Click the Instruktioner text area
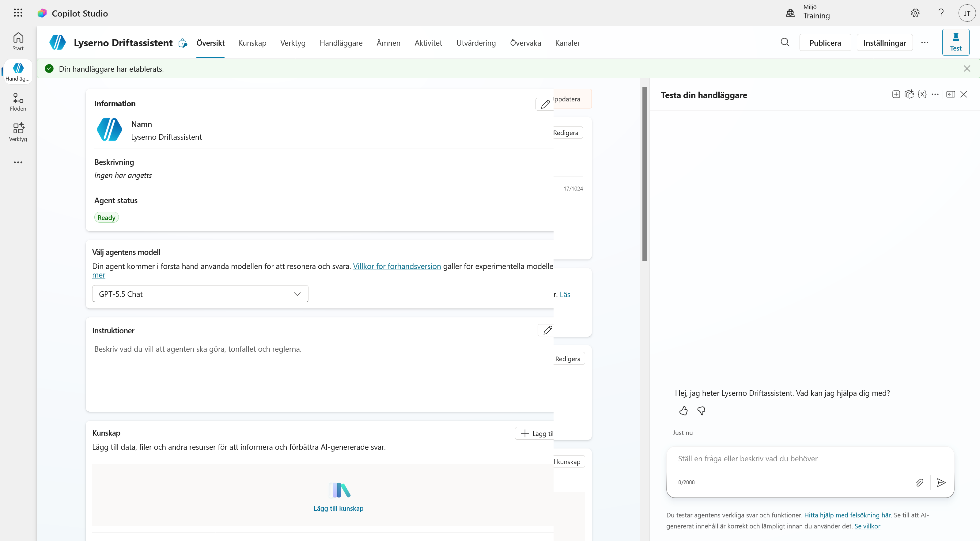 [x=320, y=373]
